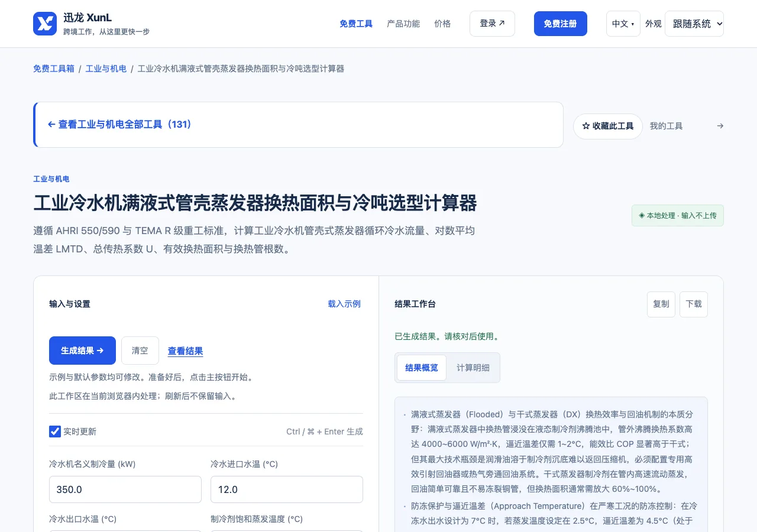This screenshot has height=532, width=757.
Task: Click the arrow icon beside 我的工具
Action: (x=720, y=126)
